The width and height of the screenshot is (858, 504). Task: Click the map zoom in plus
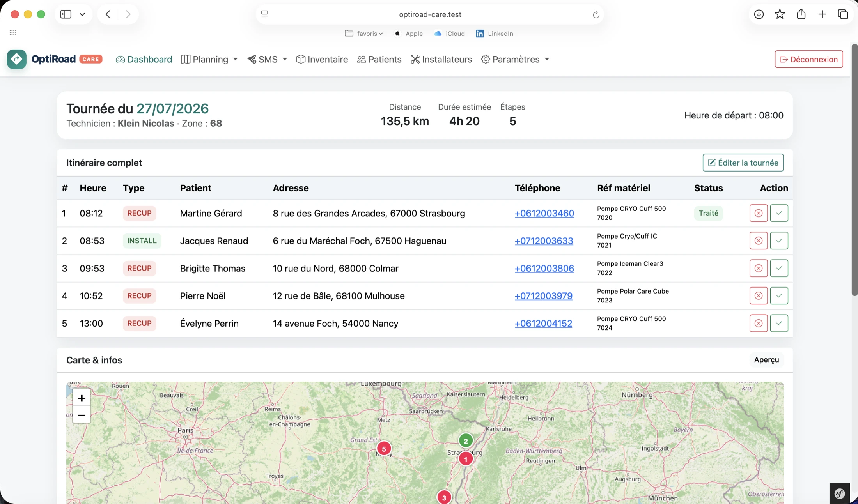click(82, 398)
